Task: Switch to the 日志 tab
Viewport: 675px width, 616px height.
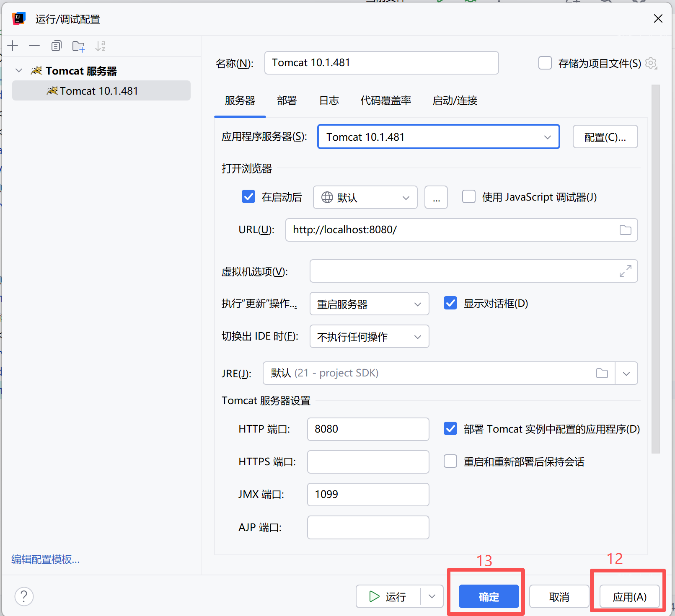Action: coord(329,101)
